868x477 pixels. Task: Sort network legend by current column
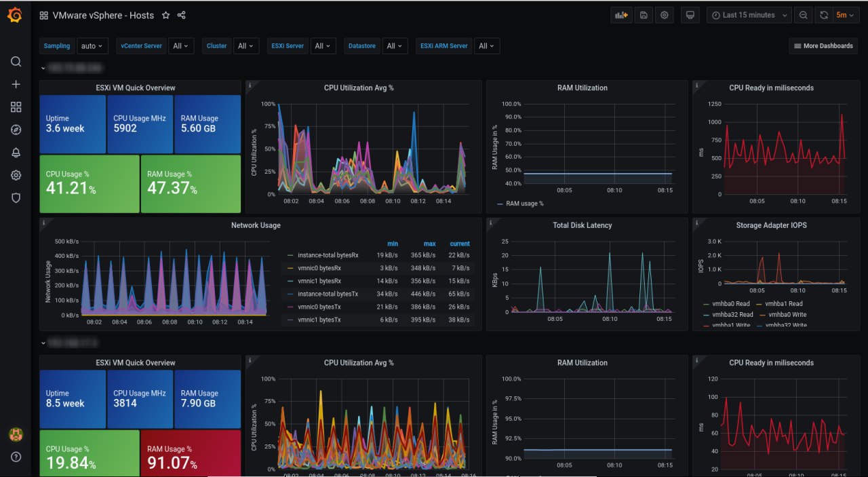460,244
